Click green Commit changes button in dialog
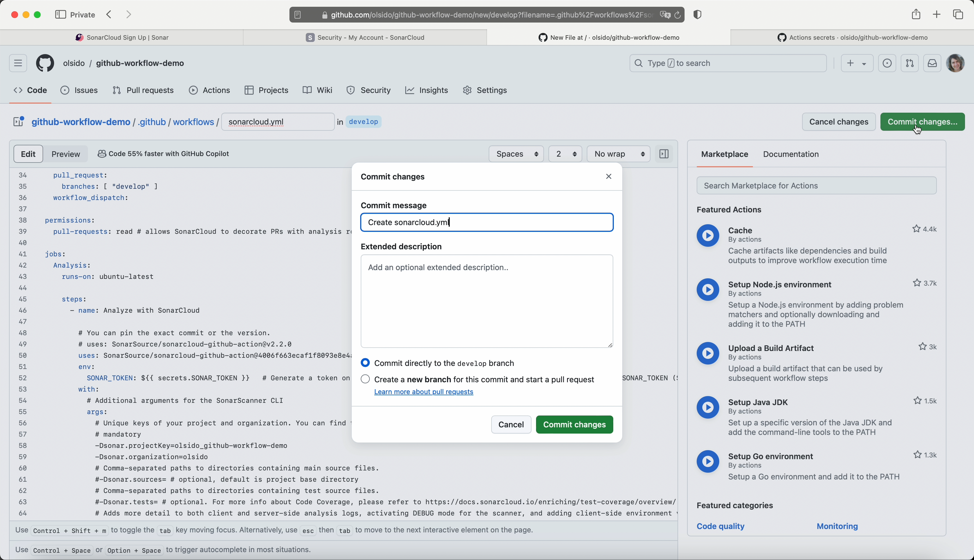Image resolution: width=974 pixels, height=560 pixels. click(574, 425)
